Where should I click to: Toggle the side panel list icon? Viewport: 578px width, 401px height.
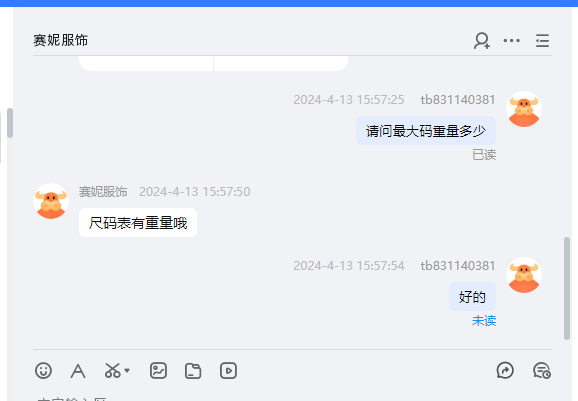click(x=542, y=41)
